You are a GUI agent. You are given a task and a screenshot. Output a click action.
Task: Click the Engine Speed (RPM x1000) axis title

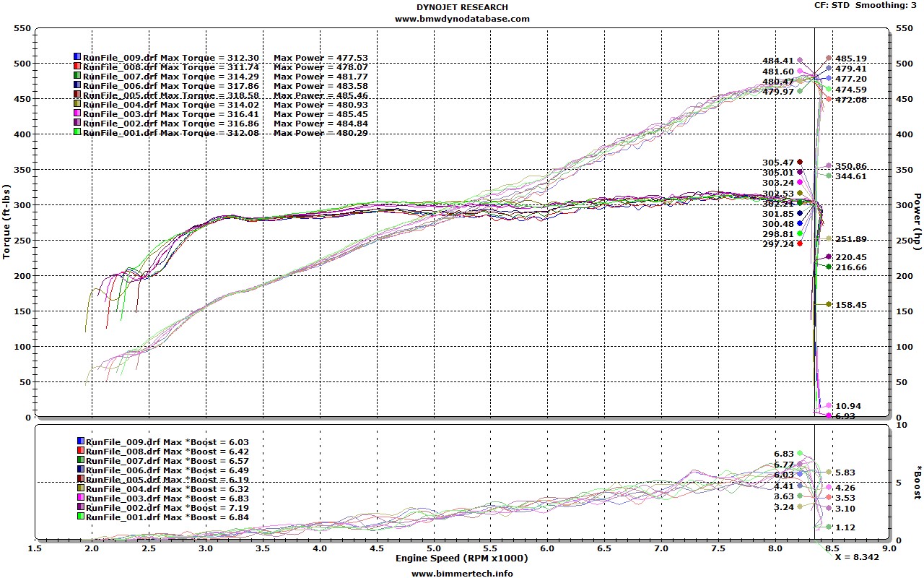pyautogui.click(x=462, y=558)
